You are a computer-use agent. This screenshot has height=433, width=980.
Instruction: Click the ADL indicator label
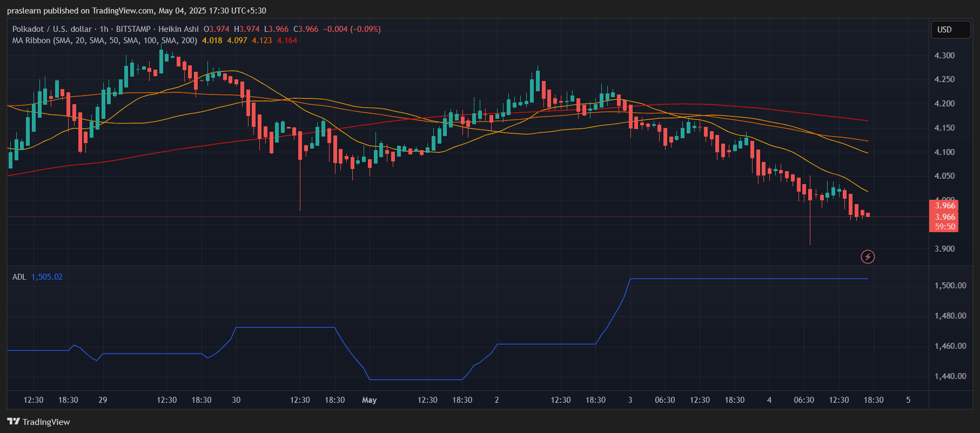tap(19, 277)
